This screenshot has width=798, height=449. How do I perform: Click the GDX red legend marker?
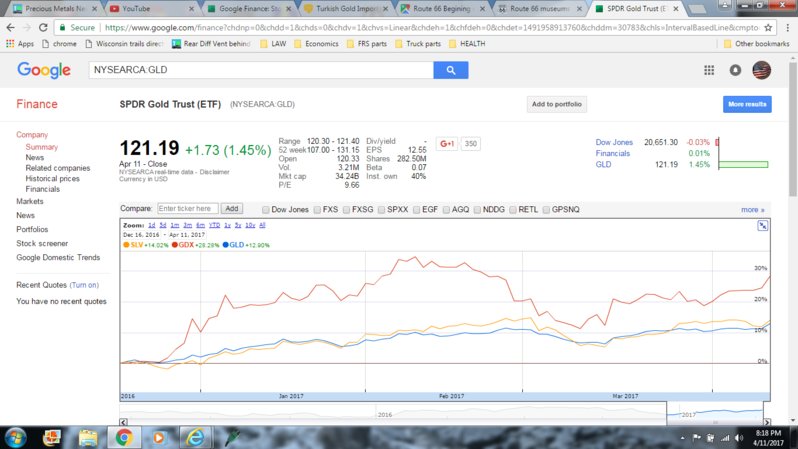(175, 245)
